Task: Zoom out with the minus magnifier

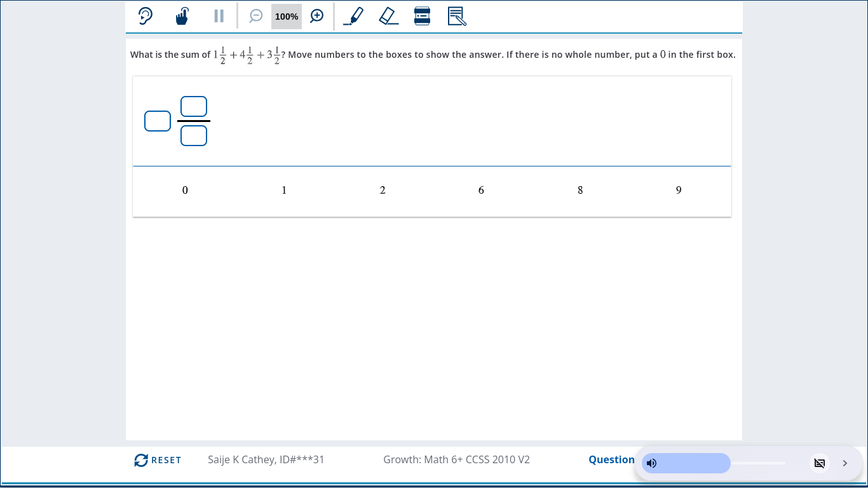Action: (x=256, y=16)
